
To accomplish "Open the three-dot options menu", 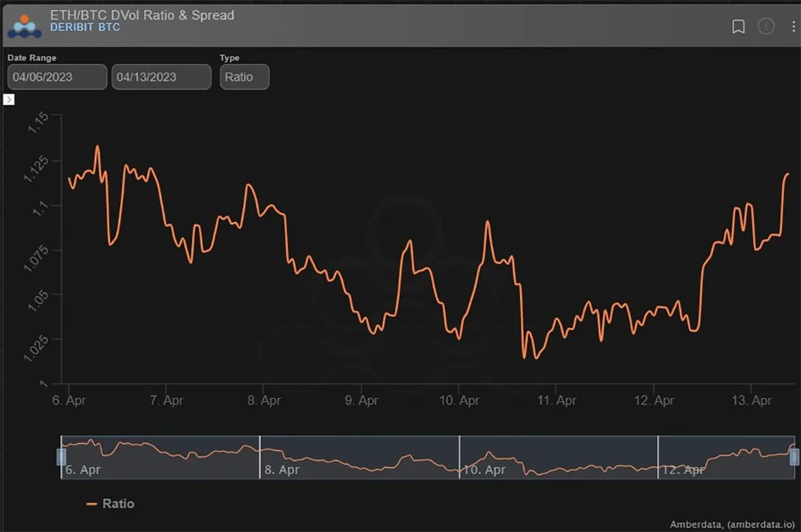I will tap(793, 26).
